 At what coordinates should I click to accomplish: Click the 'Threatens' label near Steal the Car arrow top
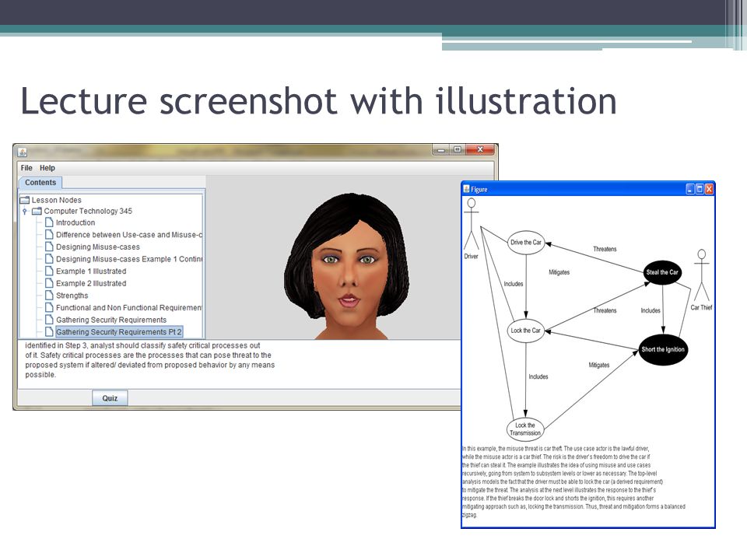tap(605, 249)
